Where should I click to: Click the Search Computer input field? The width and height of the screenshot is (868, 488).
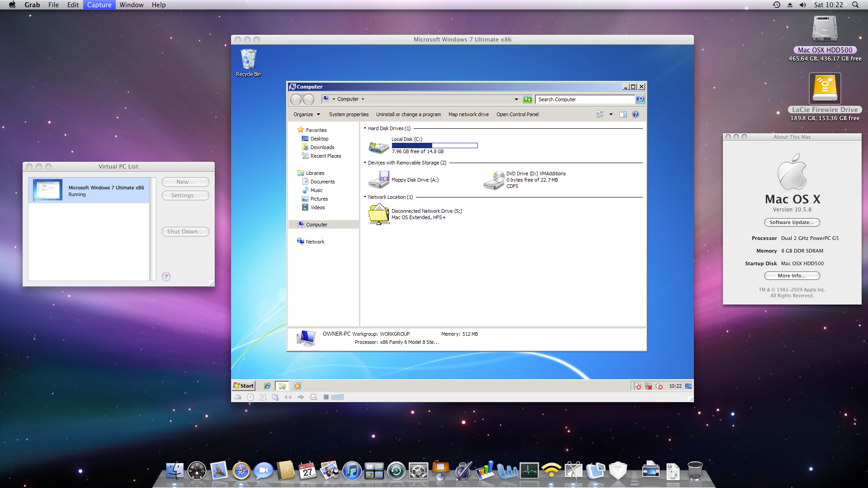pyautogui.click(x=584, y=99)
